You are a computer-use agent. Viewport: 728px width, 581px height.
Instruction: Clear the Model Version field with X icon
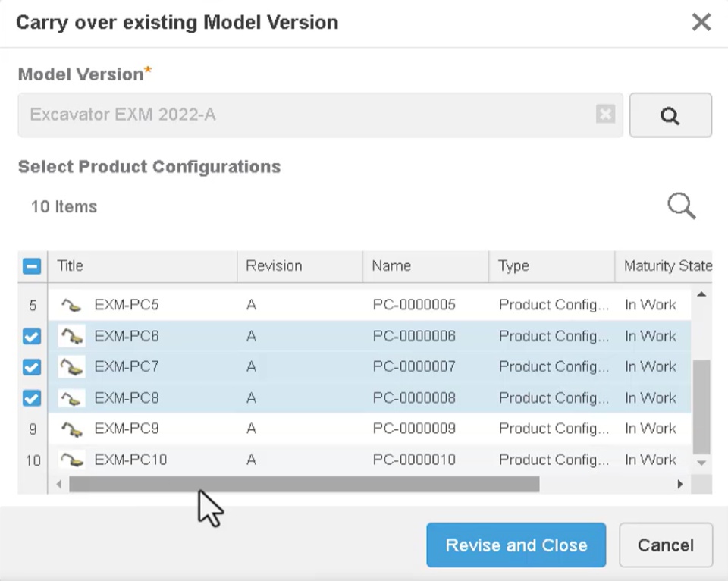605,115
